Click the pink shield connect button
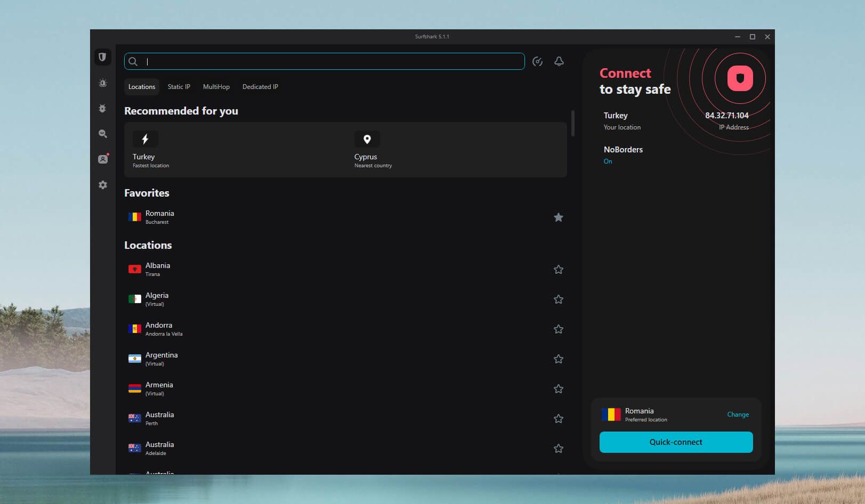865x504 pixels. pos(740,78)
